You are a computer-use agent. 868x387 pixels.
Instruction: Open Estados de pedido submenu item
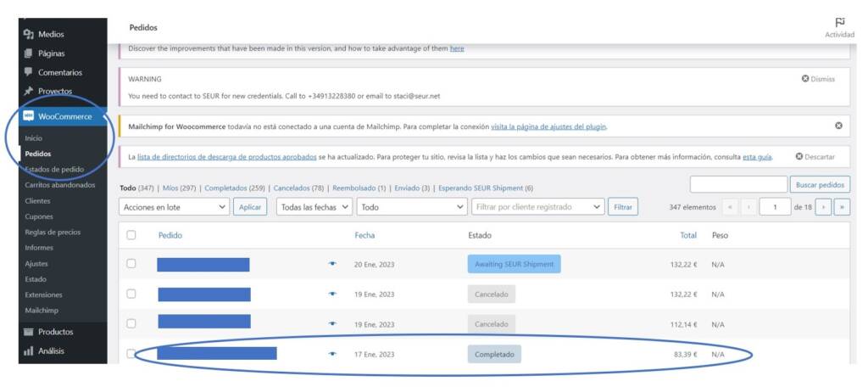click(x=54, y=169)
